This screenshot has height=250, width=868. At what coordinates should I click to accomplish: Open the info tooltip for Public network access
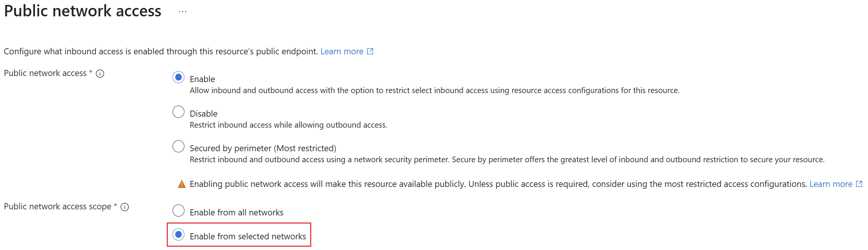(x=100, y=74)
